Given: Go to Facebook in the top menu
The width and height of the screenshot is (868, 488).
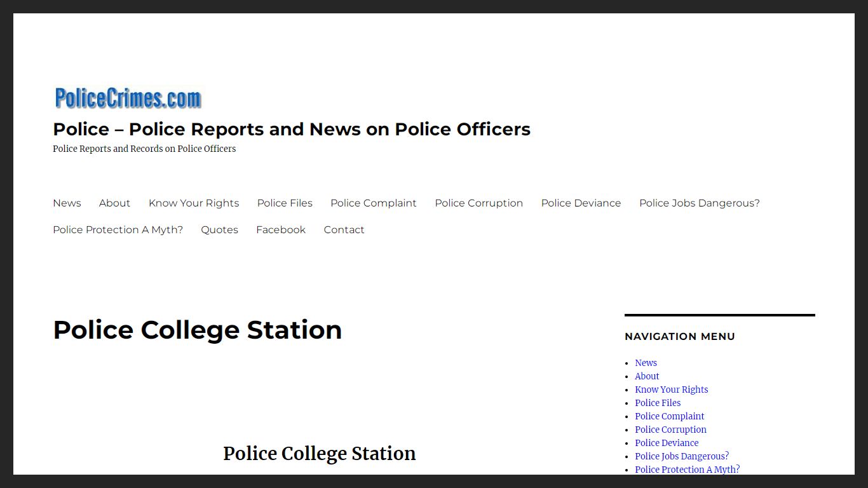Looking at the screenshot, I should [281, 230].
